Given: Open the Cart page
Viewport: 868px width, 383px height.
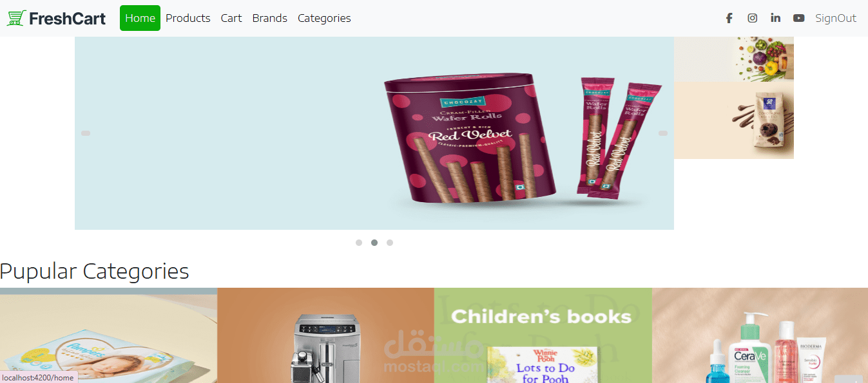Looking at the screenshot, I should pyautogui.click(x=231, y=18).
